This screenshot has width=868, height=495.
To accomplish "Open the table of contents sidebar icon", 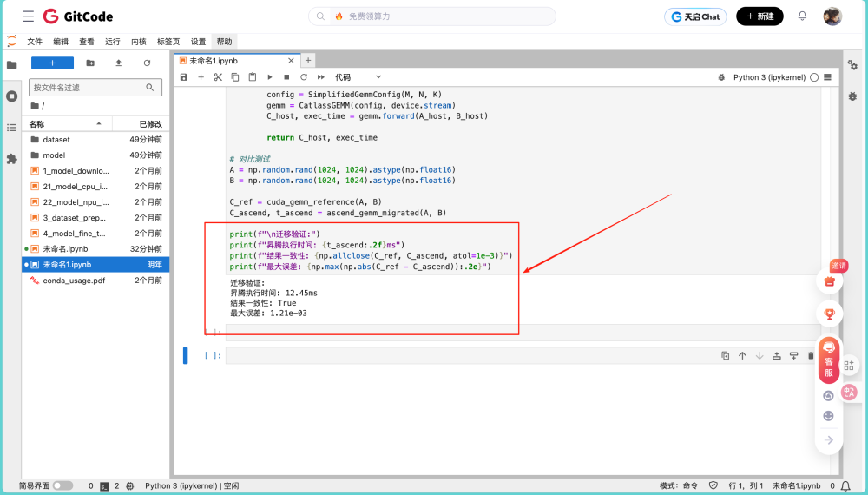I will pos(11,128).
